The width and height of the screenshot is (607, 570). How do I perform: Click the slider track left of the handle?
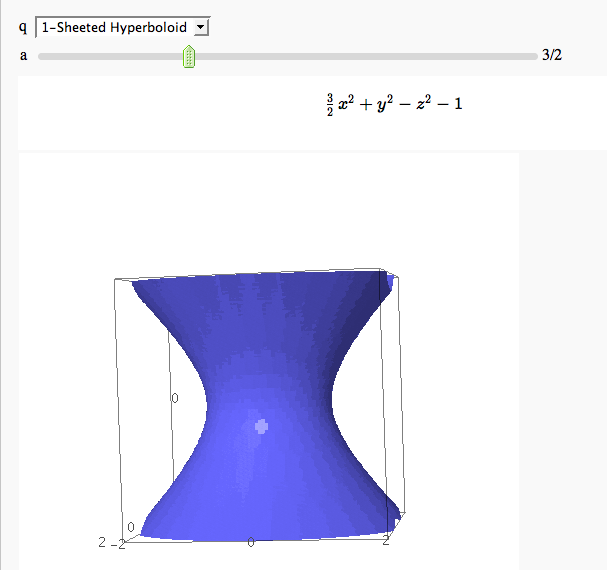[110, 56]
